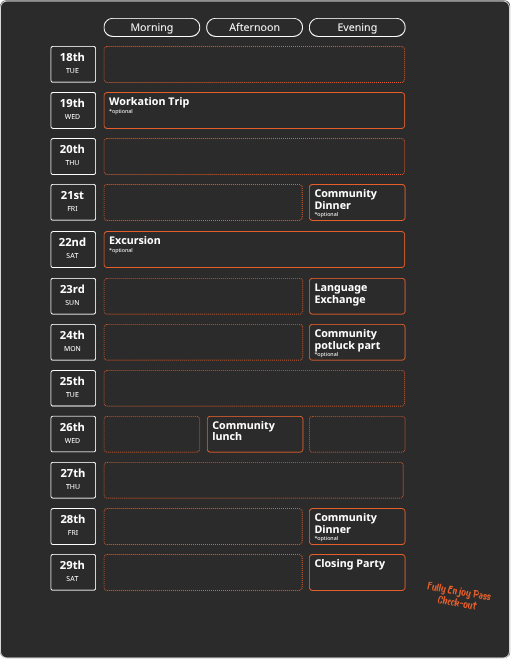Click the Fully Enjoy Pass Check-out label

pyautogui.click(x=458, y=596)
